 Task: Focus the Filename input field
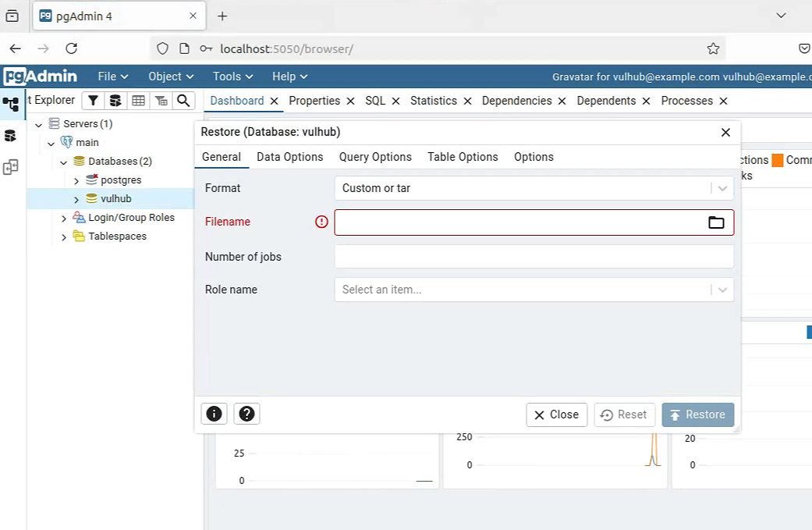[520, 222]
